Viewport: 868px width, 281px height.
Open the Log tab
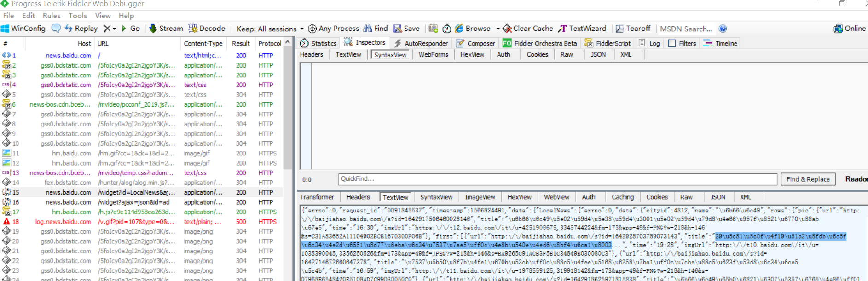pyautogui.click(x=649, y=43)
